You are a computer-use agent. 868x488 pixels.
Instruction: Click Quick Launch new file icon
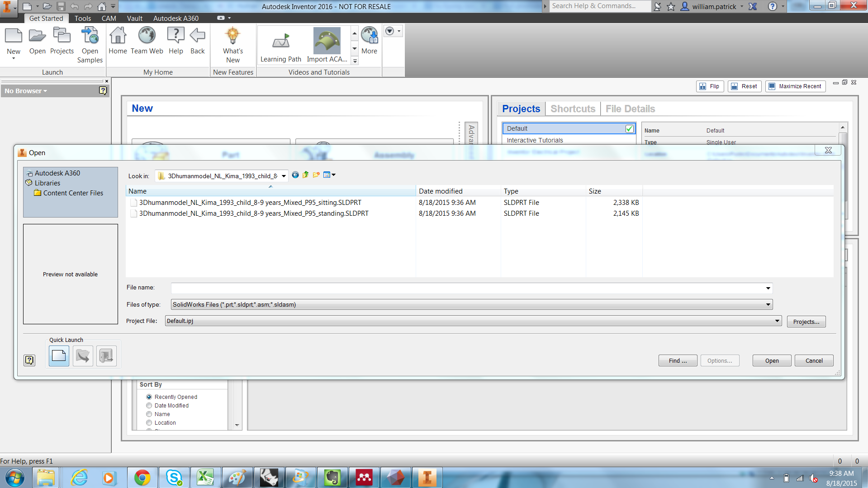point(59,356)
